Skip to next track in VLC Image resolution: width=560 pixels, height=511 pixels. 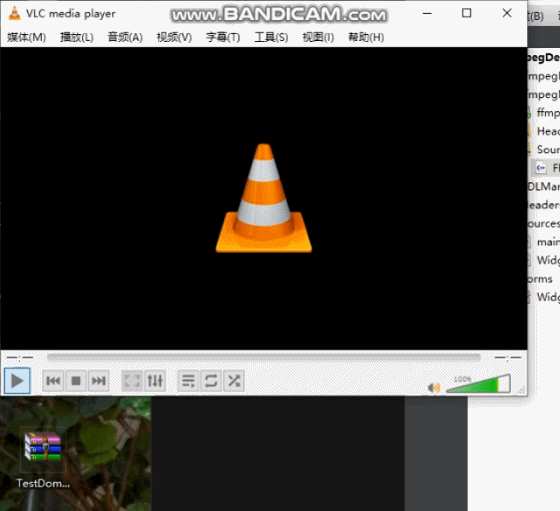tap(99, 381)
